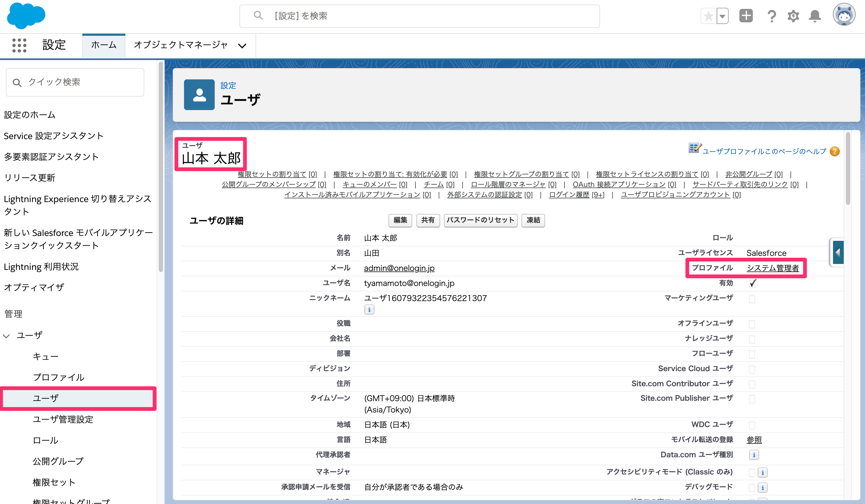865x504 pixels.
Task: Click the favorites star icon
Action: 708,16
